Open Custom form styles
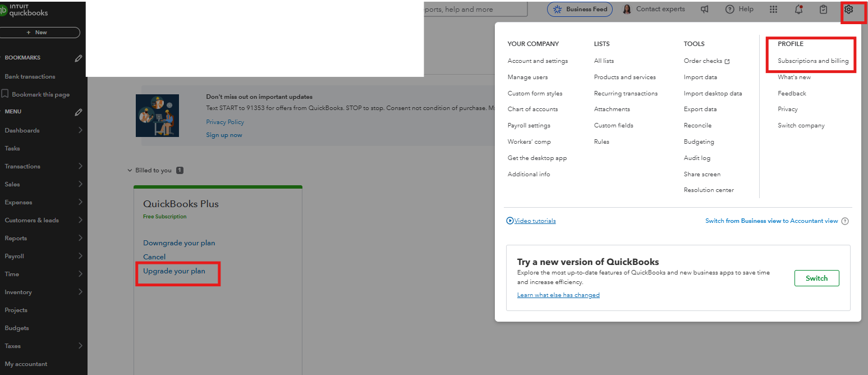This screenshot has width=868, height=375. 535,94
